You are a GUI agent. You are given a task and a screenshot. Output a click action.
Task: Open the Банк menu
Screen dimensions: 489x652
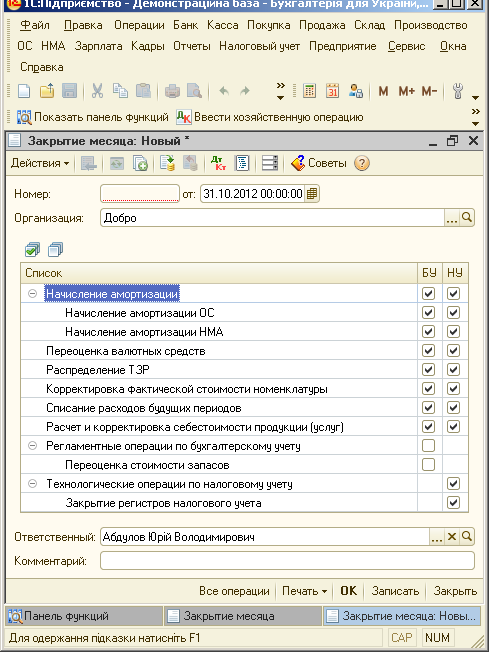click(186, 25)
